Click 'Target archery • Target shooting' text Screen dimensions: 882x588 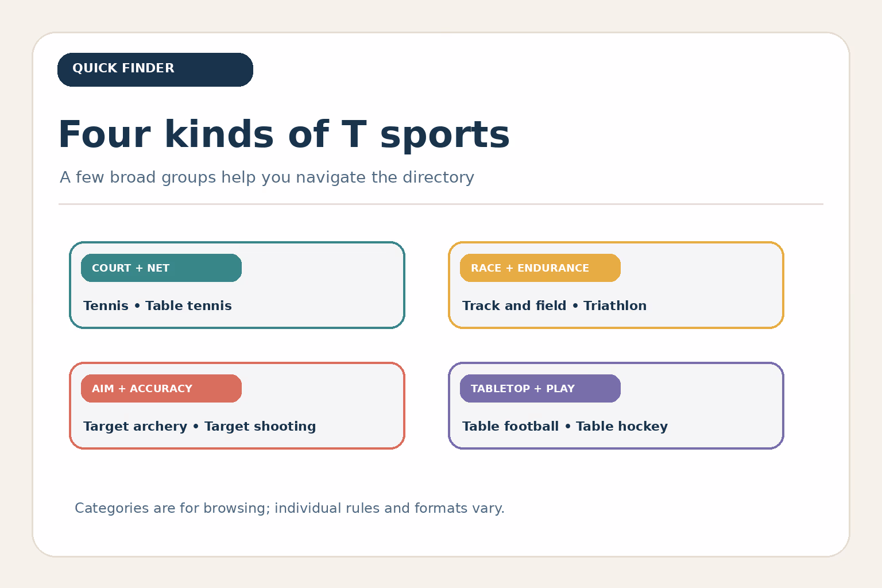199,426
